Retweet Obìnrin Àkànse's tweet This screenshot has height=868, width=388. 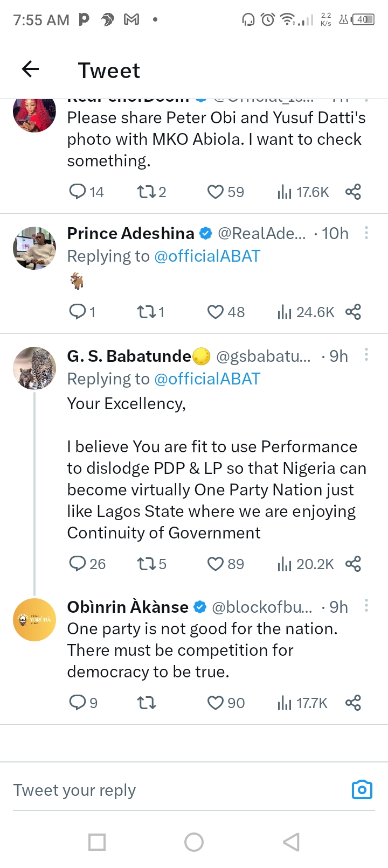click(x=146, y=703)
